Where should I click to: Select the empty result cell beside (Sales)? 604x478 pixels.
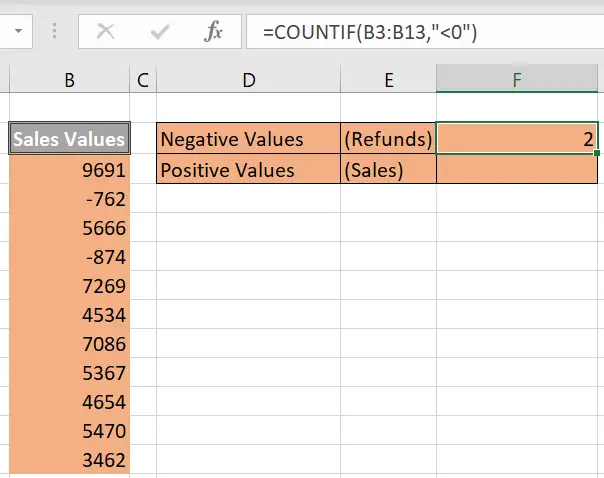517,169
